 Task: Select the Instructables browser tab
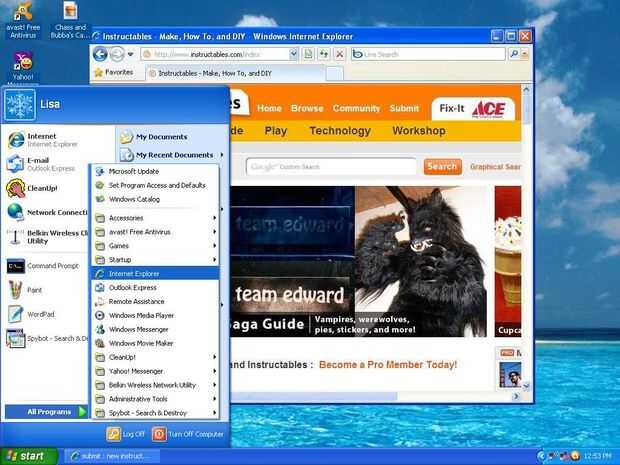coord(235,73)
